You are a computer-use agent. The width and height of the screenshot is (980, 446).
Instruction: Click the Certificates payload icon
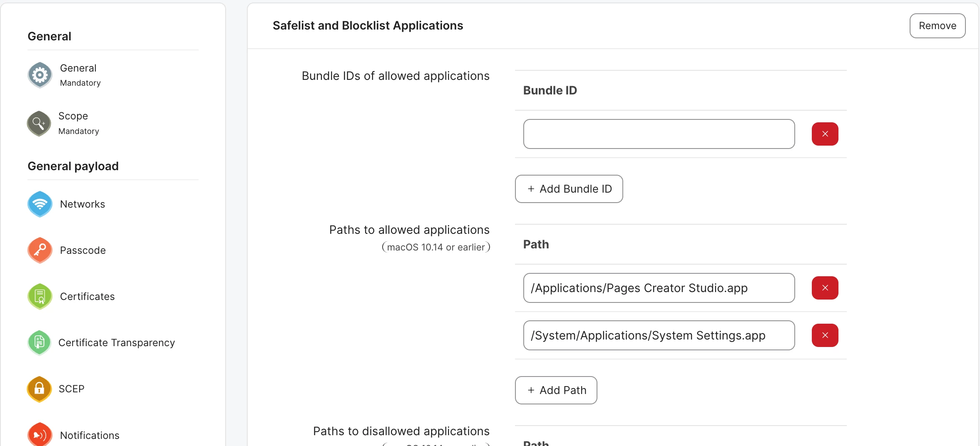pyautogui.click(x=40, y=296)
